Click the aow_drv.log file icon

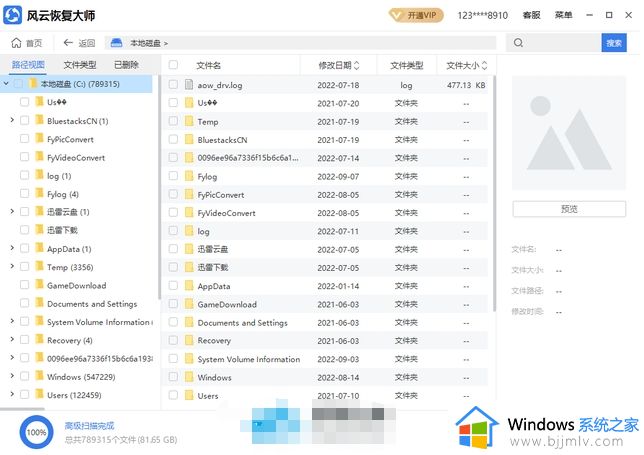pos(189,85)
